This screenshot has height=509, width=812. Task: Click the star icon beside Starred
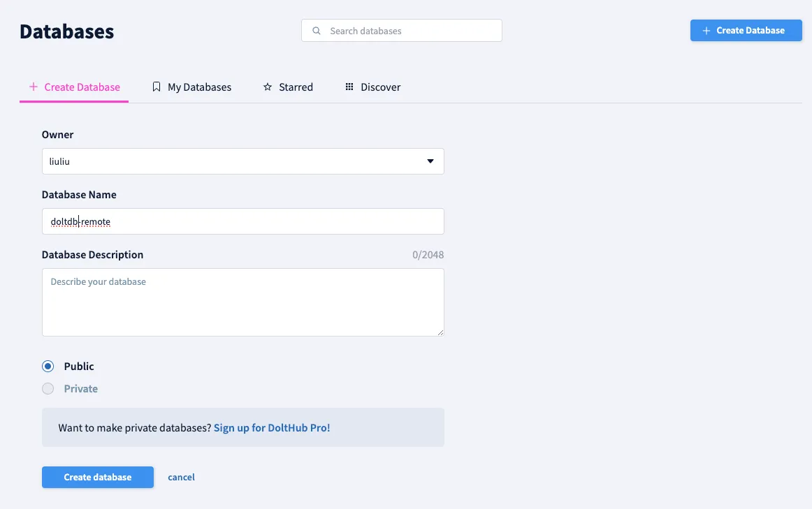coord(267,87)
